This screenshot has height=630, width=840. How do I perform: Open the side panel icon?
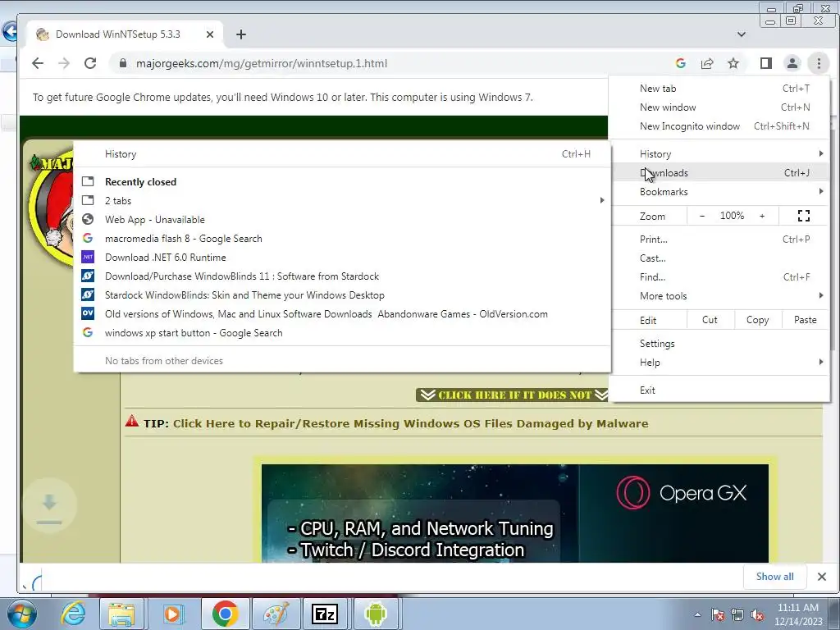click(766, 63)
